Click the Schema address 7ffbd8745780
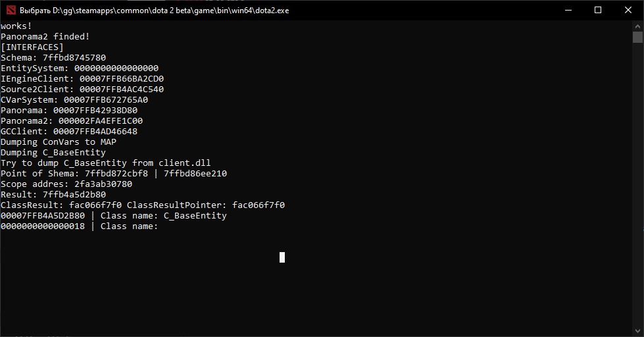This screenshot has width=644, height=337. point(74,57)
